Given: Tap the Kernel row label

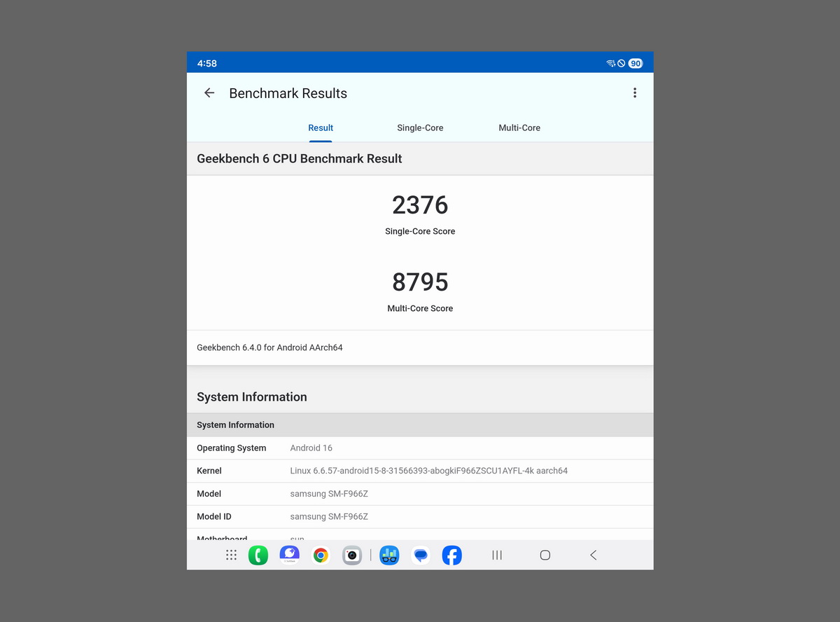Looking at the screenshot, I should point(209,471).
